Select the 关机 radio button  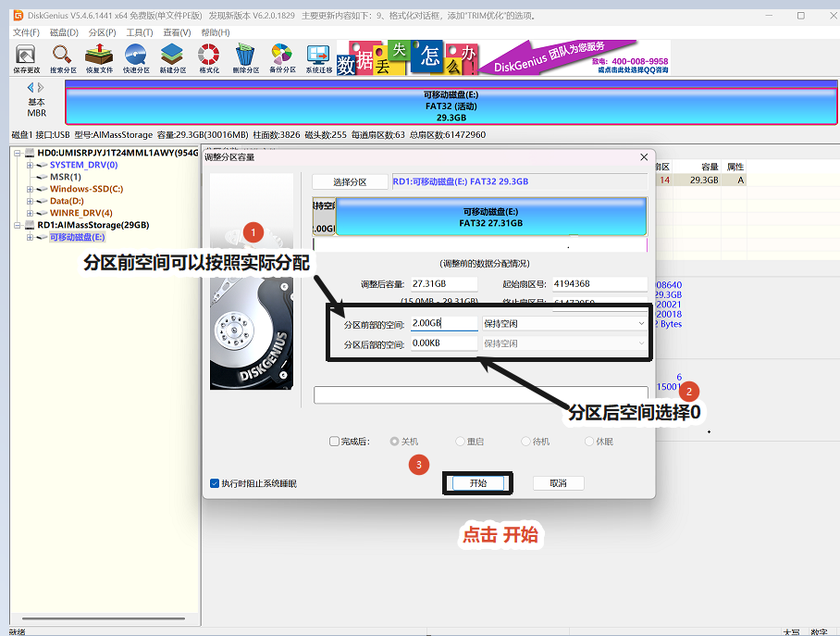pyautogui.click(x=394, y=442)
